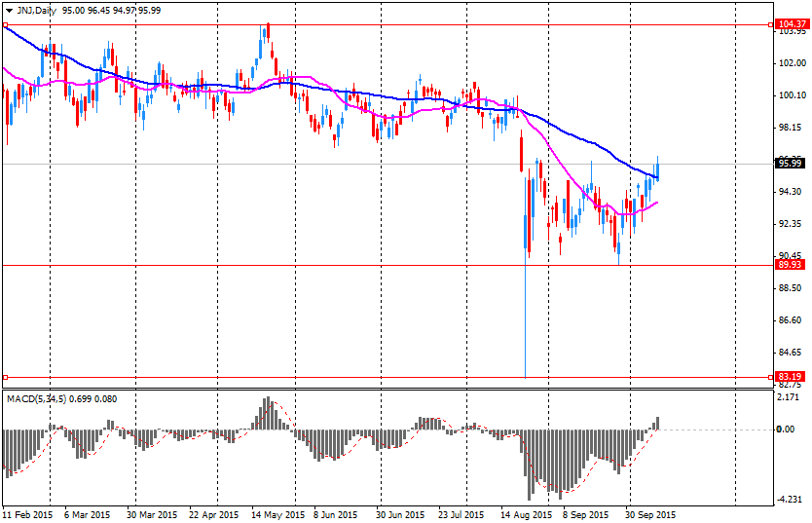
Task: Click the 8 Sep 2015 date label
Action: (586, 515)
